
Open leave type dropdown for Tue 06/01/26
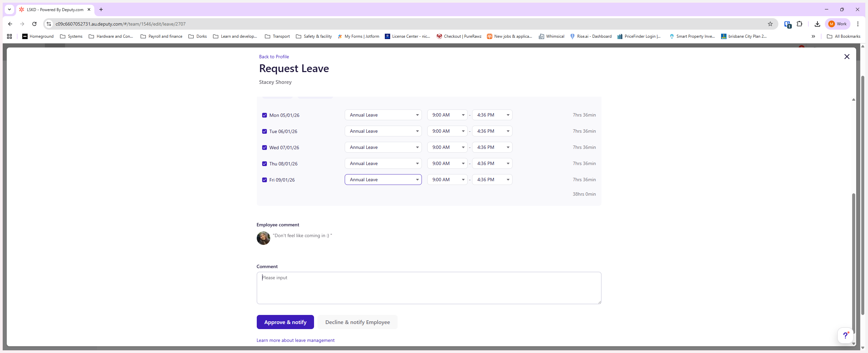pos(383,131)
